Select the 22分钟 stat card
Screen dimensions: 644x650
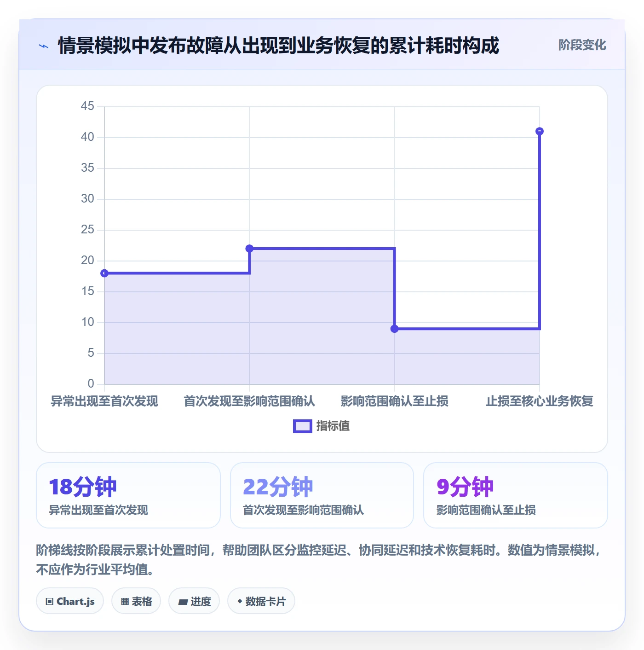click(x=322, y=495)
